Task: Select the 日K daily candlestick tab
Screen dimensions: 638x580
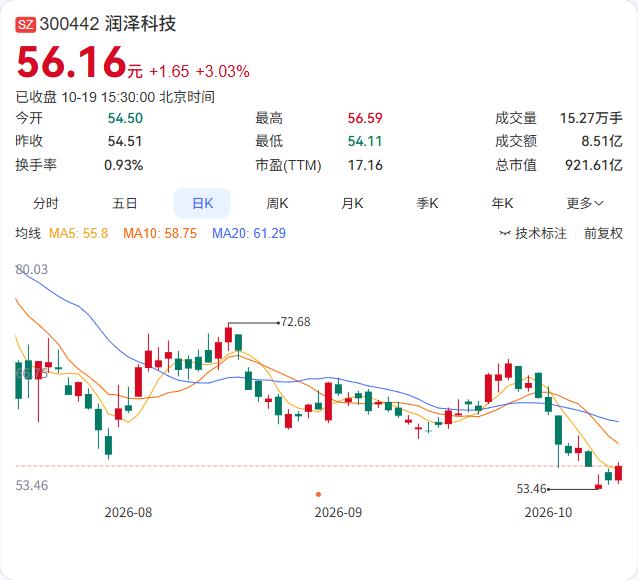Action: [x=202, y=203]
